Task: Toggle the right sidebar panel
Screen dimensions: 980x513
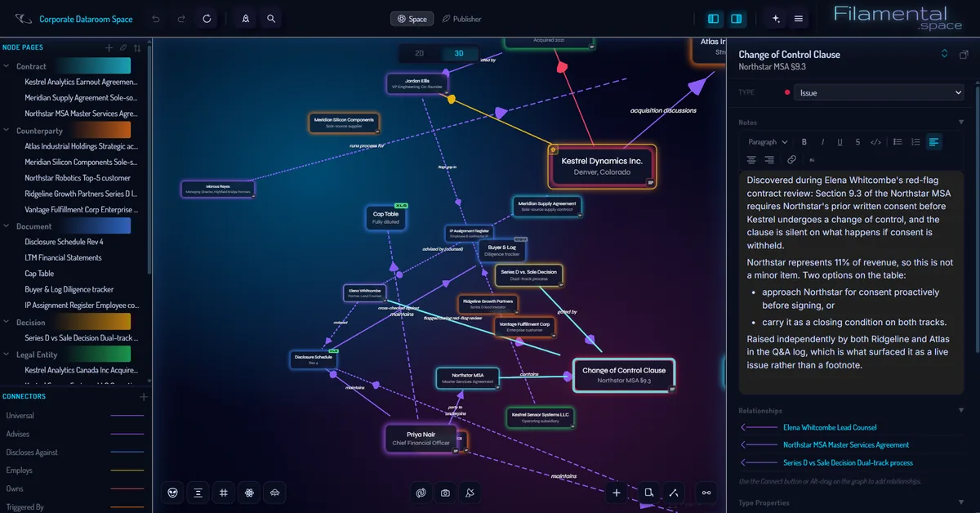Action: coord(737,19)
